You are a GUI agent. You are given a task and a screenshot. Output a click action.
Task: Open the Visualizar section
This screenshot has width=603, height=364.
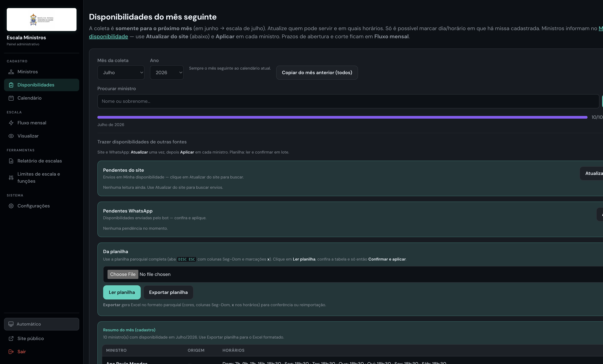click(x=42, y=136)
